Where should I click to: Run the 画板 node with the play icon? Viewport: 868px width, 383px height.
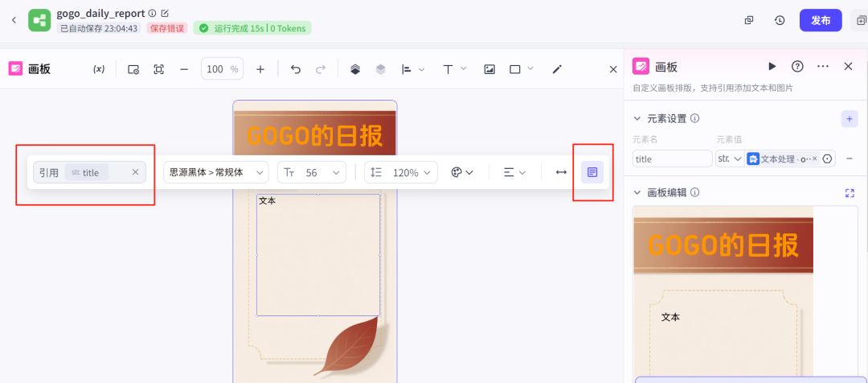pyautogui.click(x=772, y=67)
